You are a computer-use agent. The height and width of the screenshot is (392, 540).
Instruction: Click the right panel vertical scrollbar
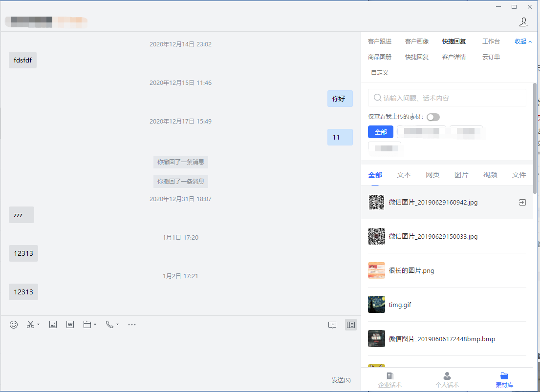pos(535,137)
